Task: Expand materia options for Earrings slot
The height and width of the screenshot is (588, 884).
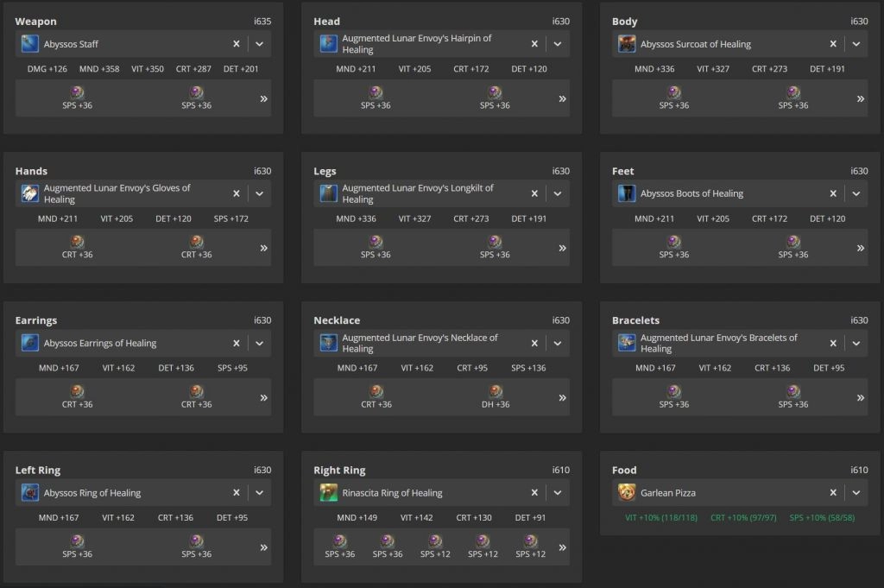Action: pyautogui.click(x=263, y=398)
